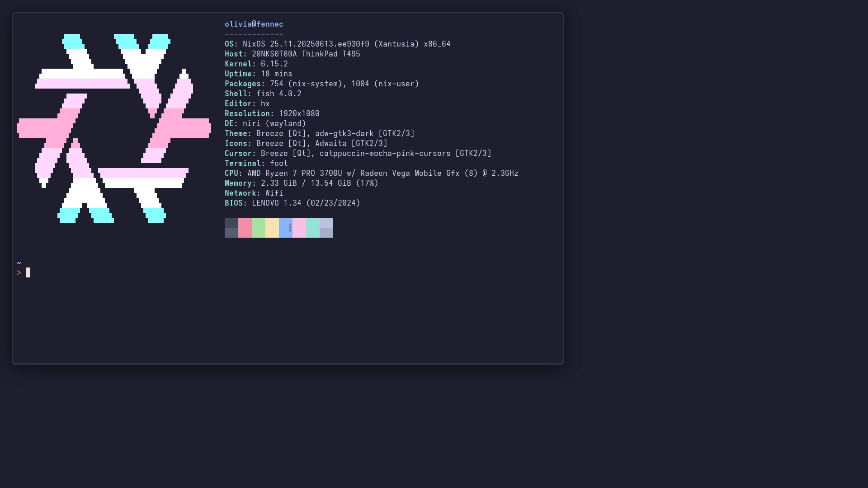Click the Memory value '2.33 GiB / 13.54 GiB (17%)'

point(320,183)
